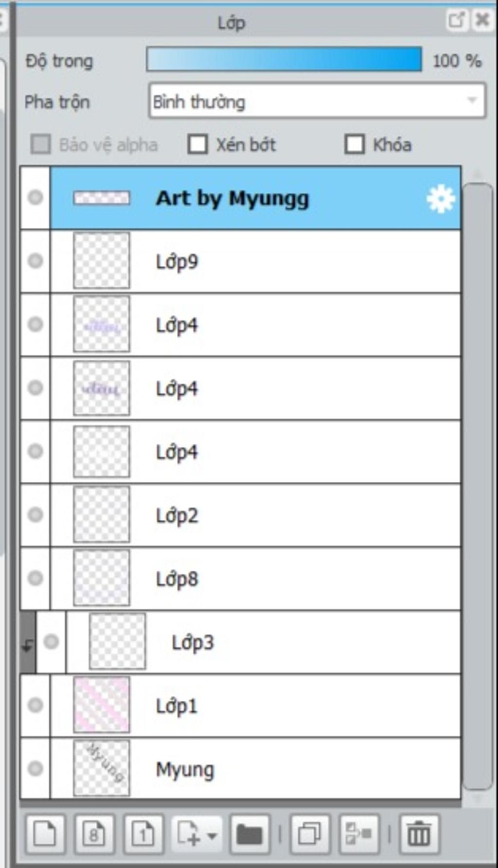The width and height of the screenshot is (498, 868).
Task: Click clipping arrow beside Lớp3
Action: coord(28,643)
